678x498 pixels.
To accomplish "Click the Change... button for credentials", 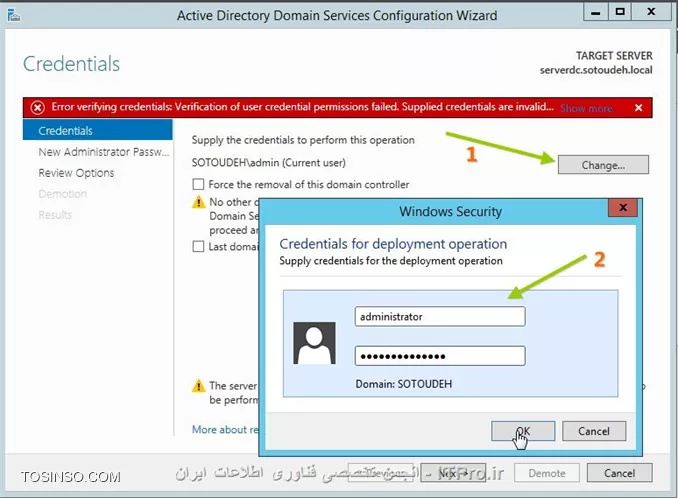I will 603,165.
